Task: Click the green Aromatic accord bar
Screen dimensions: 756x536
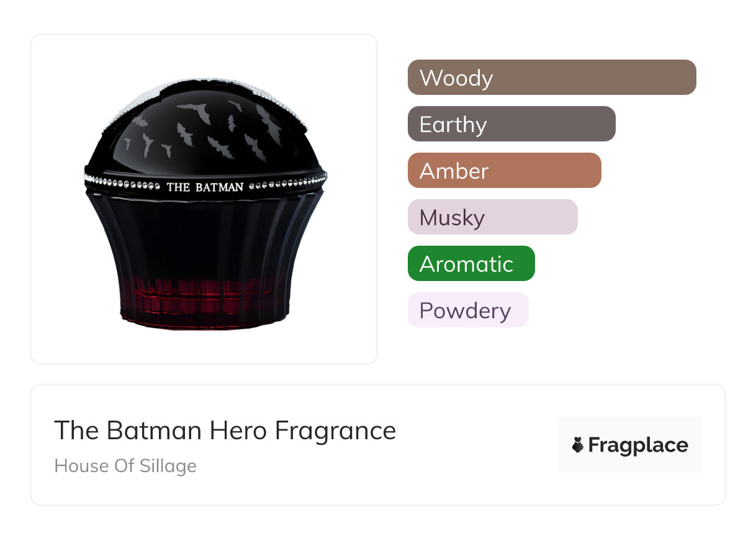Action: (x=471, y=264)
